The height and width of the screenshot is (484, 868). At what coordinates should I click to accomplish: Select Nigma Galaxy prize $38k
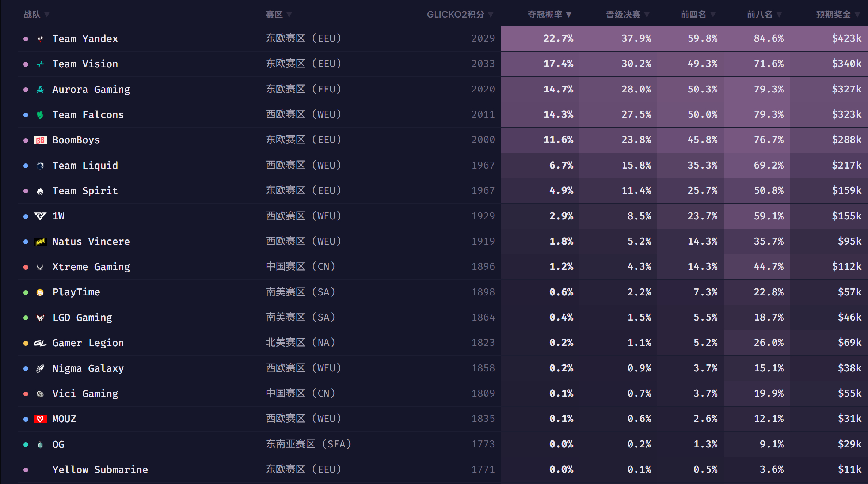[x=850, y=368]
